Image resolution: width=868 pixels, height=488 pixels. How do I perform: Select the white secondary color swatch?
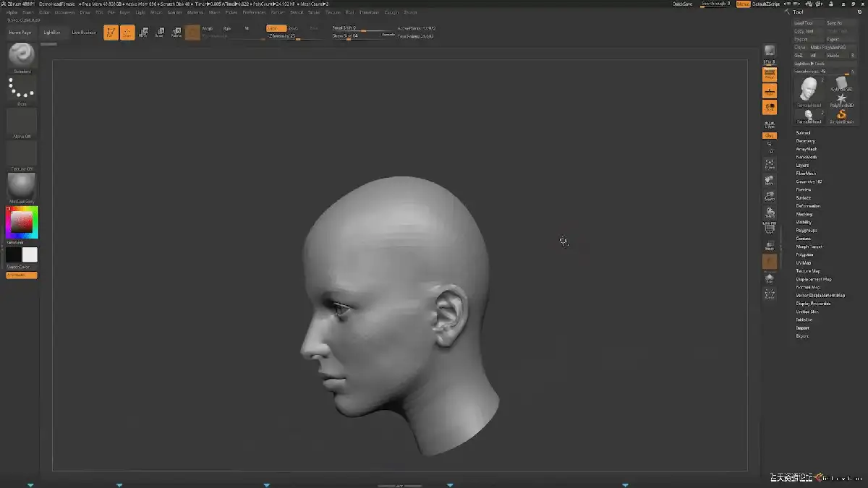[x=30, y=254]
